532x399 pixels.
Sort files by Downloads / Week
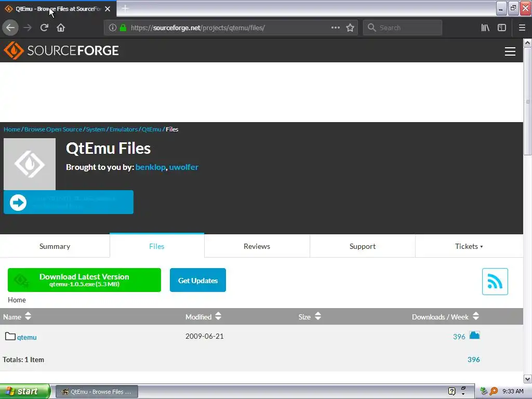[x=445, y=316]
